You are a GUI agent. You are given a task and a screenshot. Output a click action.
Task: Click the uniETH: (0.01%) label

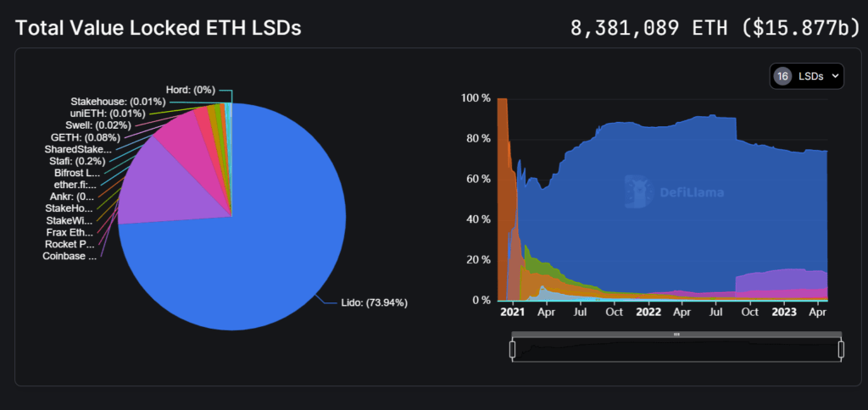pos(108,114)
